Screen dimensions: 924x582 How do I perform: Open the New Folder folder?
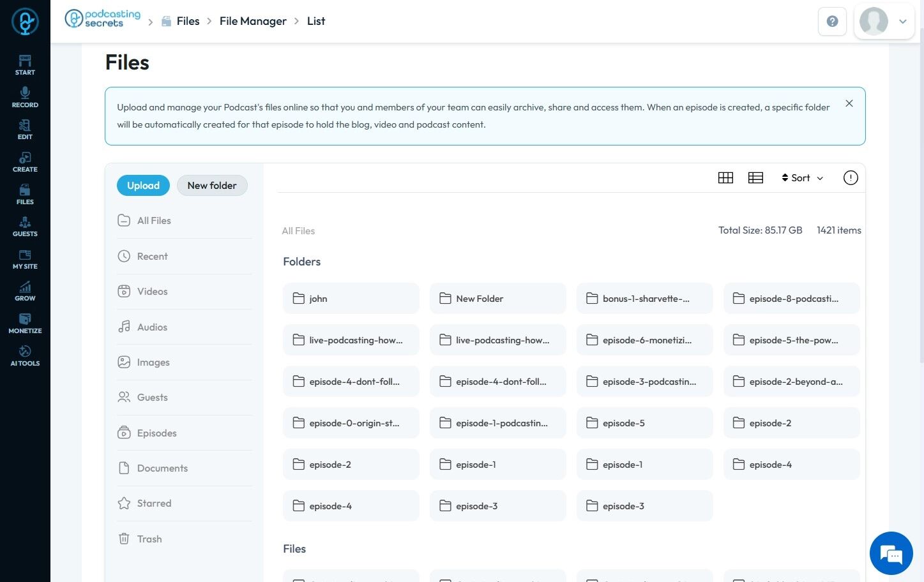(498, 299)
